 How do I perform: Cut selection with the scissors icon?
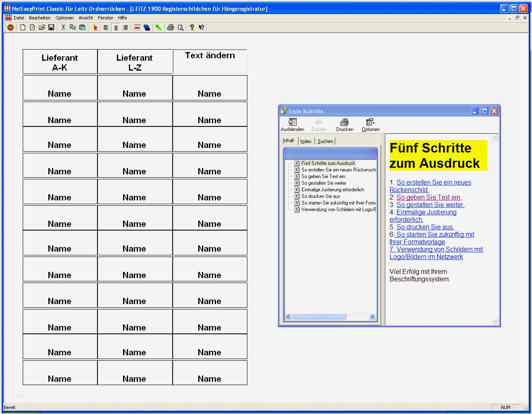point(63,28)
